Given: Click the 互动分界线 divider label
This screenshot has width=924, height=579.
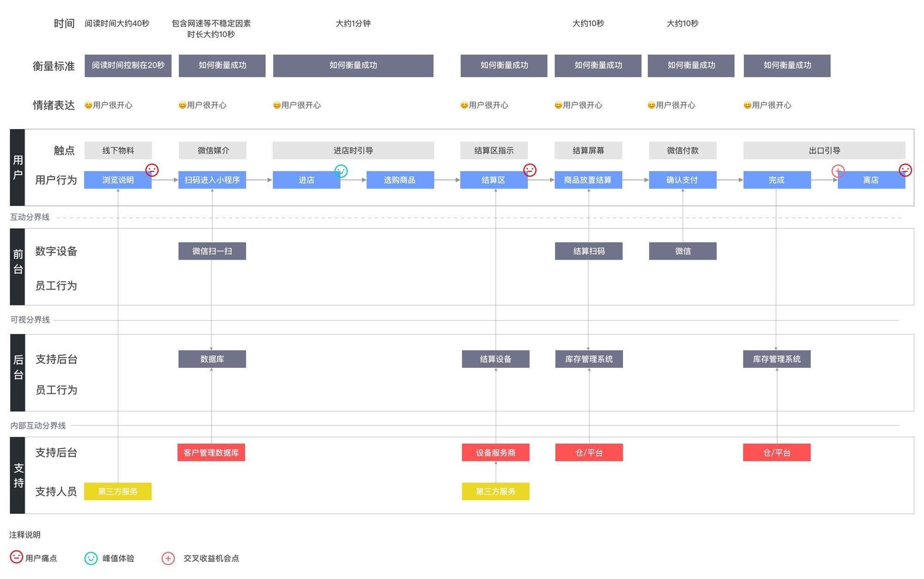Looking at the screenshot, I should (x=30, y=217).
